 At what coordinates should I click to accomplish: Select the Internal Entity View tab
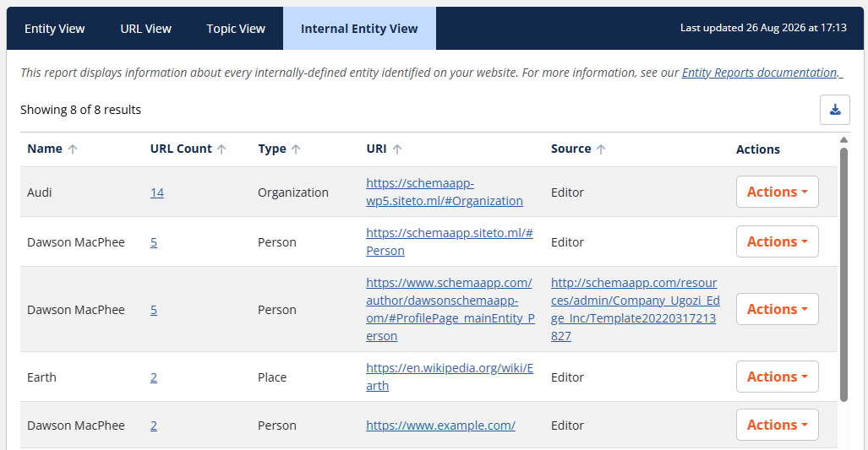pos(359,29)
